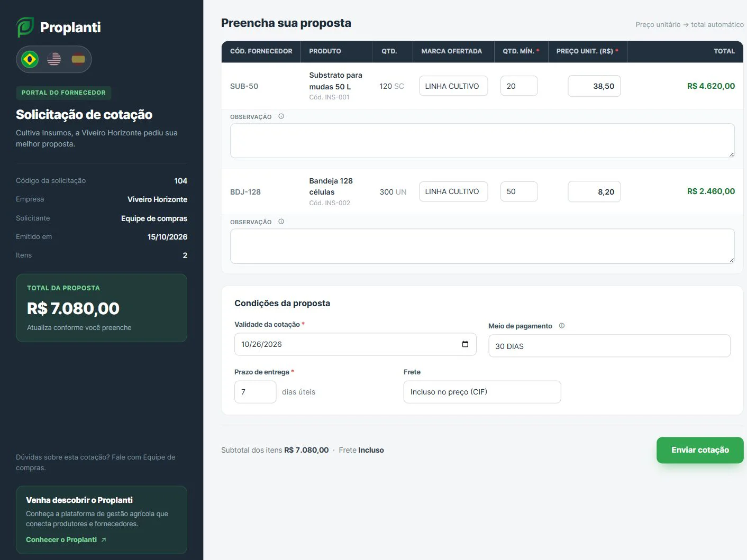Click Subtotal dos itens R$ 7.080,00 text
747x560 pixels.
275,450
